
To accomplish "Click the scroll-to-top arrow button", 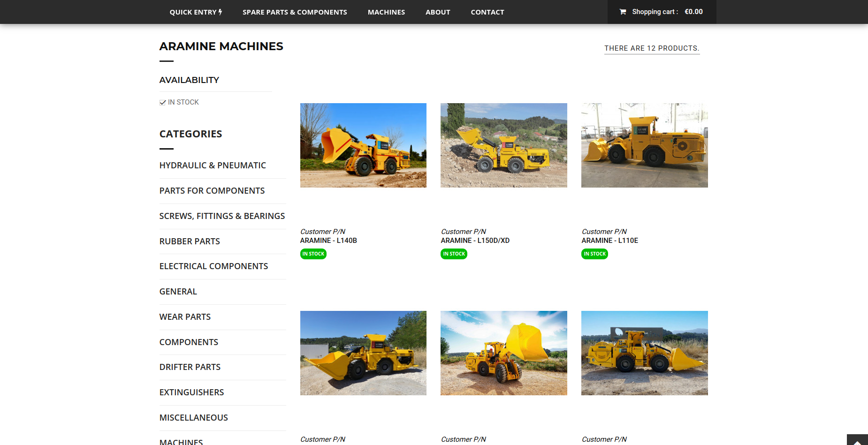I will click(x=857, y=440).
